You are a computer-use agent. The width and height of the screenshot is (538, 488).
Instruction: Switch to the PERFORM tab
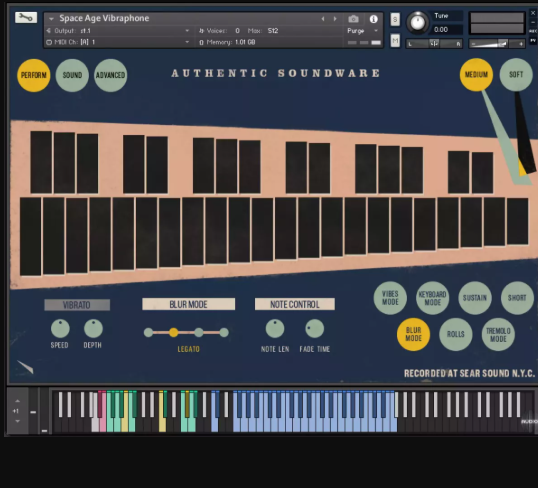tap(34, 75)
